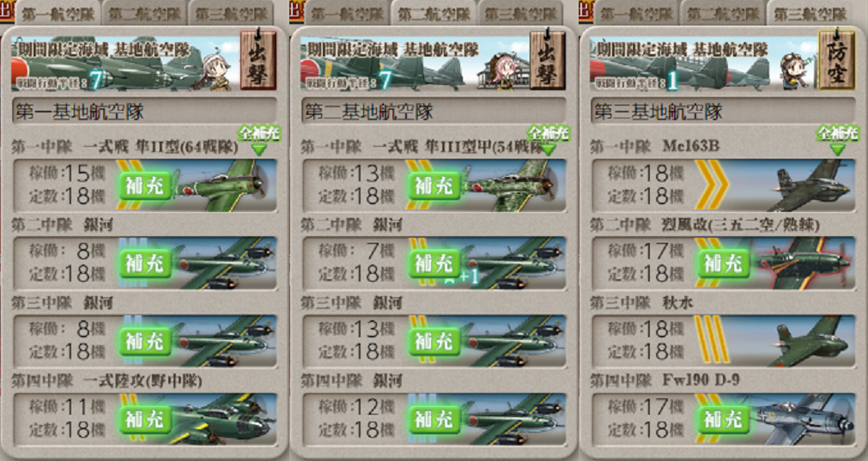Toggle second air base 出撃 wooden sign
This screenshot has width=868, height=461.
pyautogui.click(x=548, y=60)
